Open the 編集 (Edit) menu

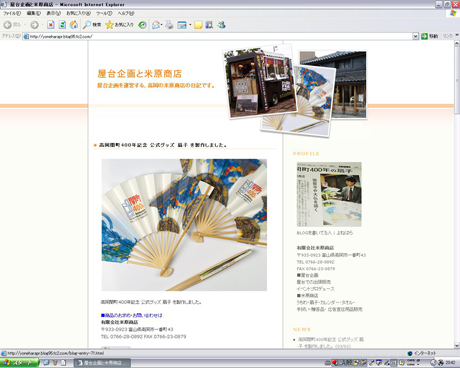34,13
